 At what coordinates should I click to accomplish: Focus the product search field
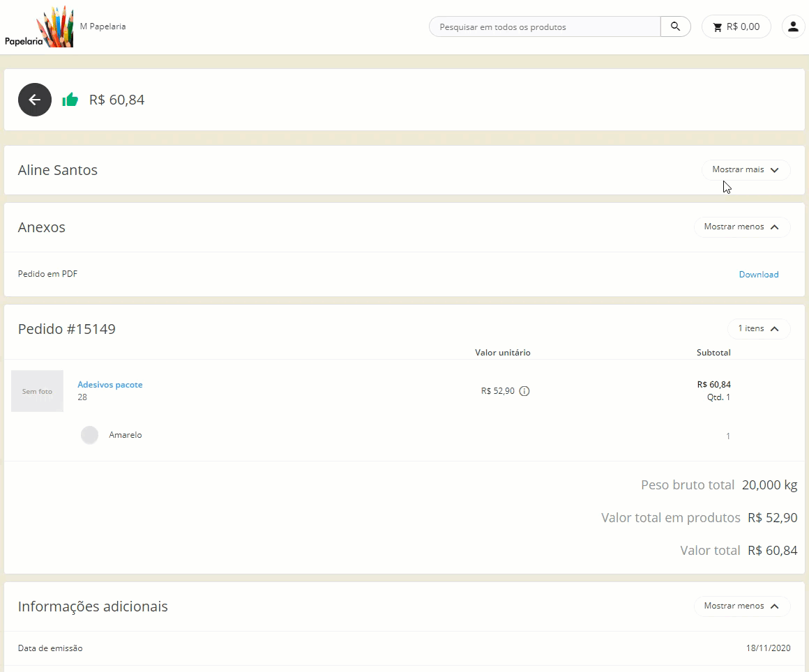point(545,26)
